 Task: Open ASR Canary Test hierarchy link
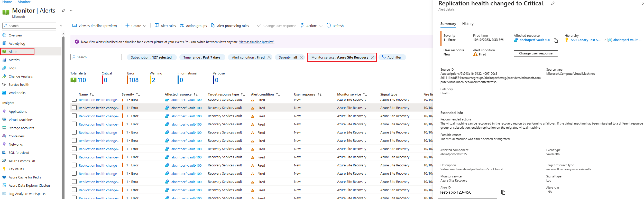pyautogui.click(x=585, y=40)
